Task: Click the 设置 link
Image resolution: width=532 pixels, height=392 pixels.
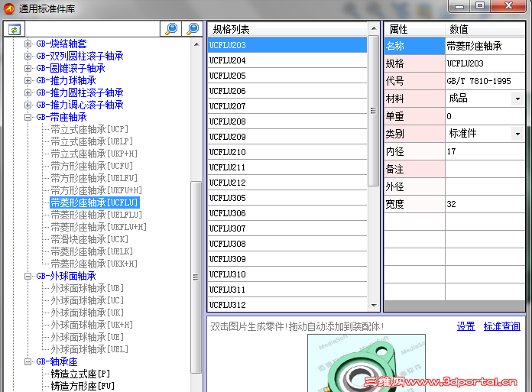Action: [x=465, y=326]
